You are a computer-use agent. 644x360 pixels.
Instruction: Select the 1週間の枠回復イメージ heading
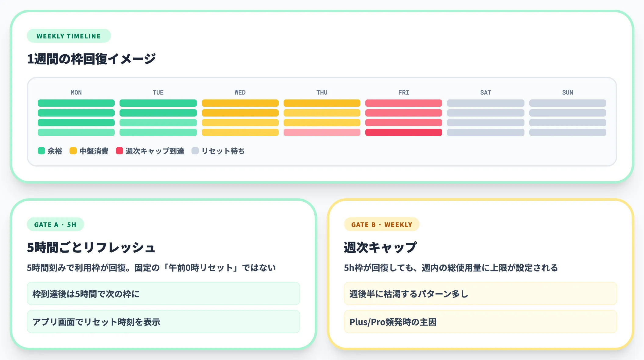tap(91, 59)
